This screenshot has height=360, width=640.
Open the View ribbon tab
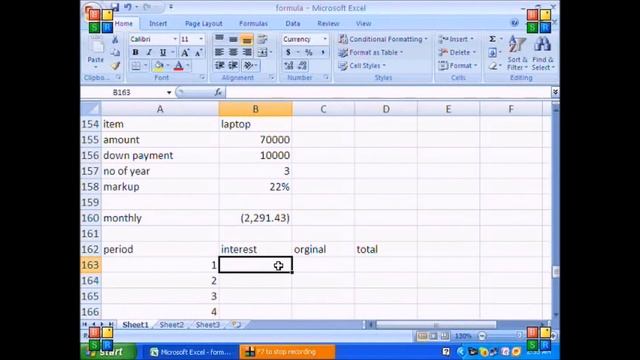tap(363, 24)
